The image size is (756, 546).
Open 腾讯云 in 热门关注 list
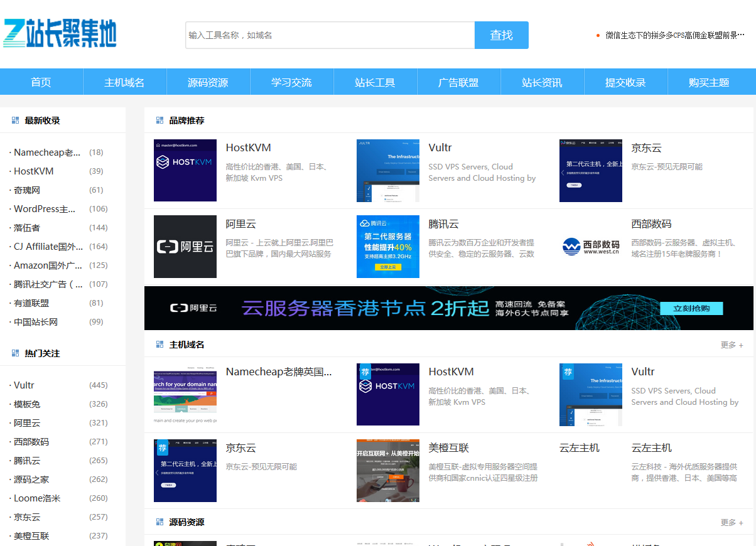[27, 461]
